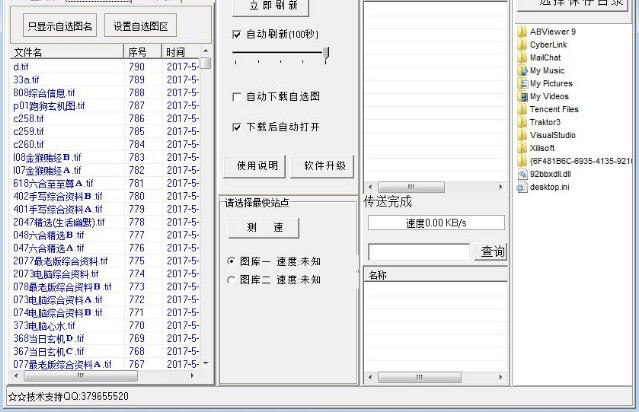639x412 pixels.
Task: Select the My Pictures folder icon
Action: click(522, 84)
